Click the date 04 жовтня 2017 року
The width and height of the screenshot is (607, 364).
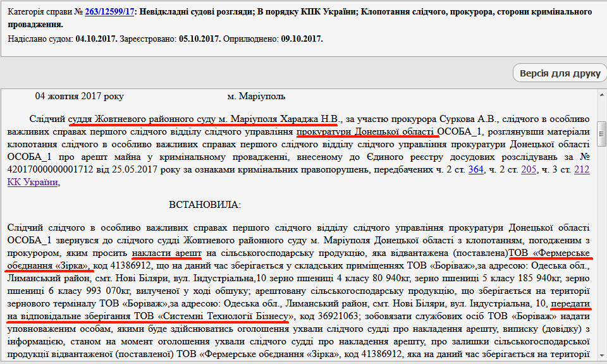tap(80, 96)
